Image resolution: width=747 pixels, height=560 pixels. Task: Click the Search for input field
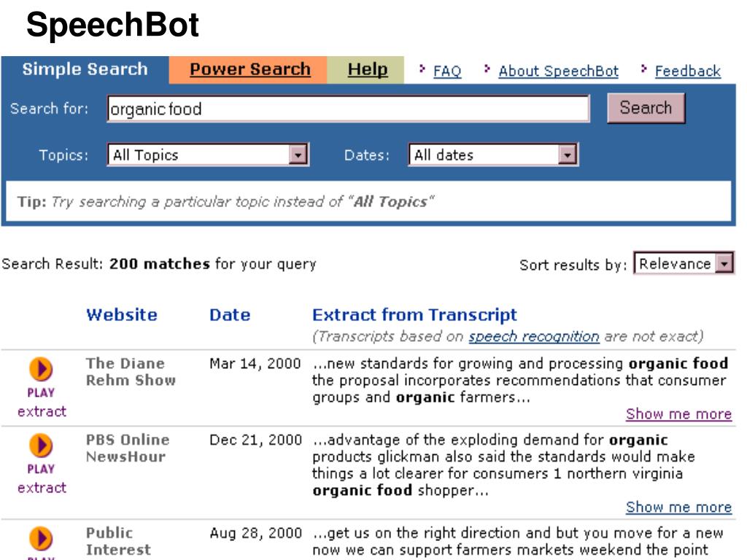click(348, 109)
